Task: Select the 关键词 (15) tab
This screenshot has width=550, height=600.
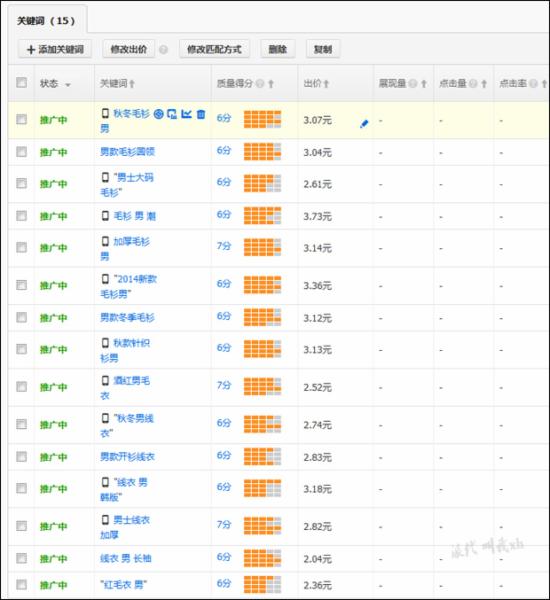Action: pyautogui.click(x=46, y=21)
